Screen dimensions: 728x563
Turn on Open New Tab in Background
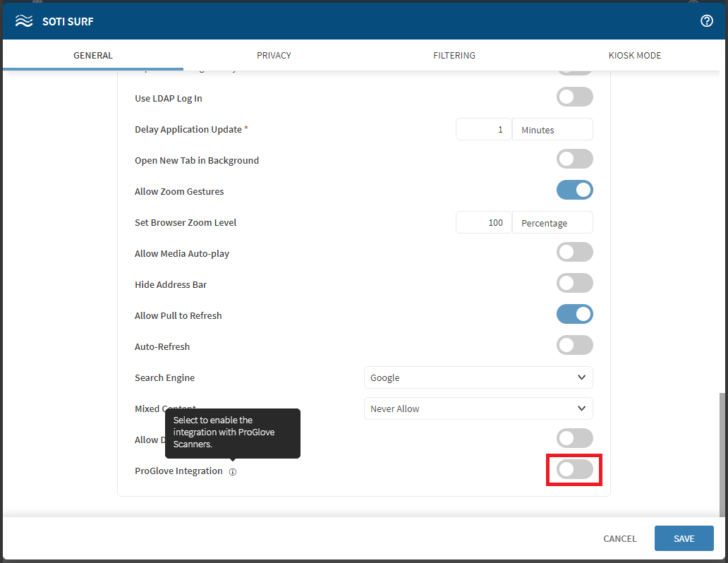(574, 159)
